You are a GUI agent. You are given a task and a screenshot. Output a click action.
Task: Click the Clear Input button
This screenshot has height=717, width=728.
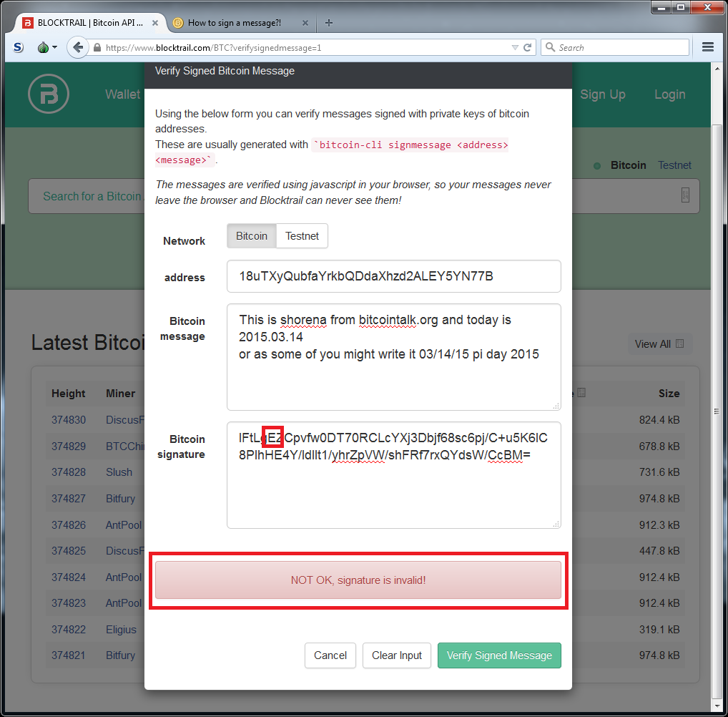tap(396, 655)
